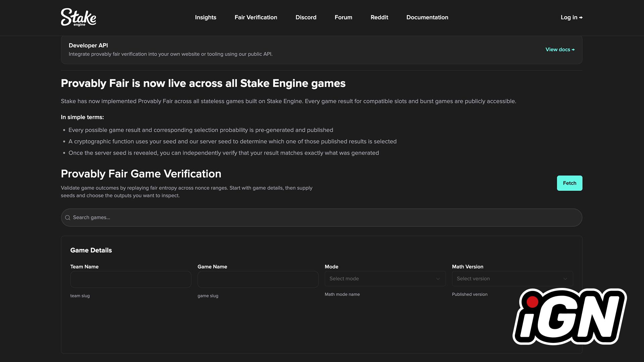Open the Select mode dropdown
Image resolution: width=644 pixels, height=362 pixels.
[385, 279]
